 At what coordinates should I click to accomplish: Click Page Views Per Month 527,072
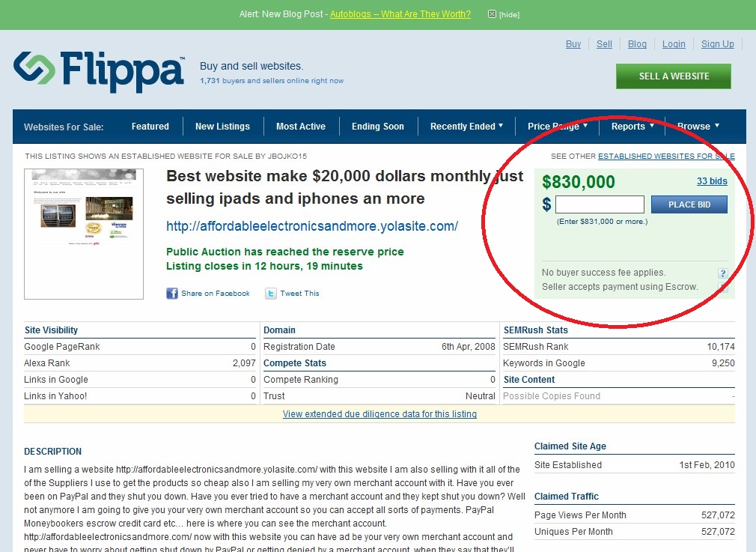tap(635, 515)
